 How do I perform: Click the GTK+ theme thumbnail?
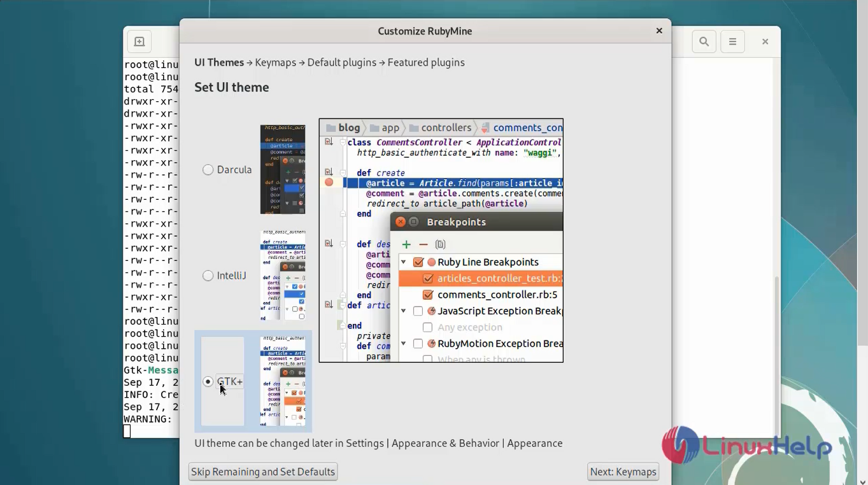pos(283,381)
